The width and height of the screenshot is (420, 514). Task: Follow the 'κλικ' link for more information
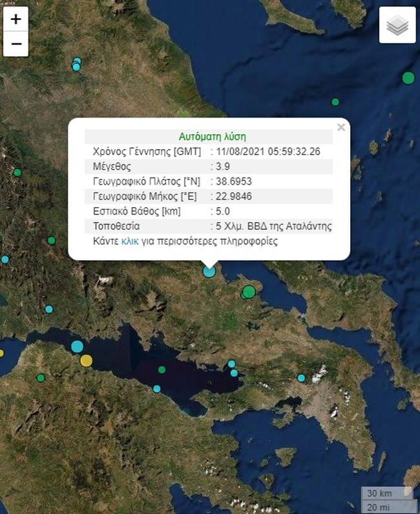click(x=130, y=241)
